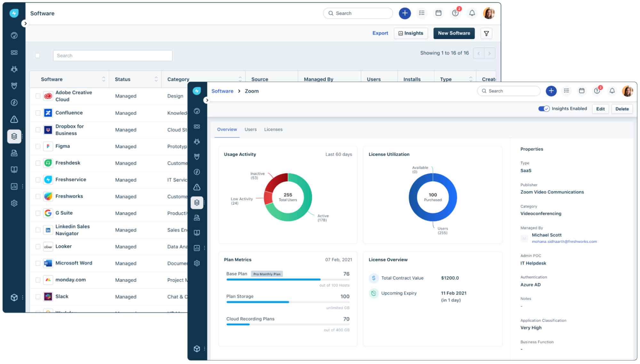Switch to the Licenses tab
640x364 pixels.
[x=273, y=129]
